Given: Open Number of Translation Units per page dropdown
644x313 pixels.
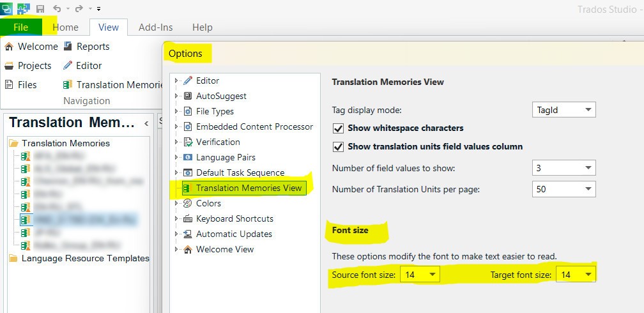Looking at the screenshot, I should tap(563, 189).
